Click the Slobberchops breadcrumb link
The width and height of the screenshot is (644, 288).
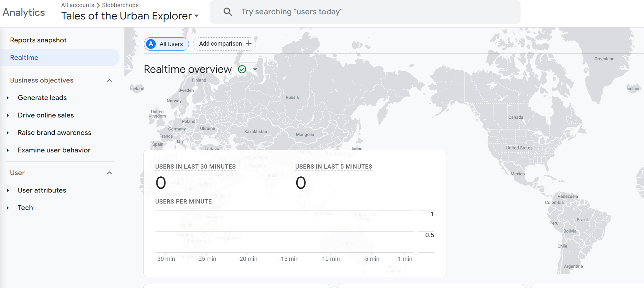pos(120,5)
